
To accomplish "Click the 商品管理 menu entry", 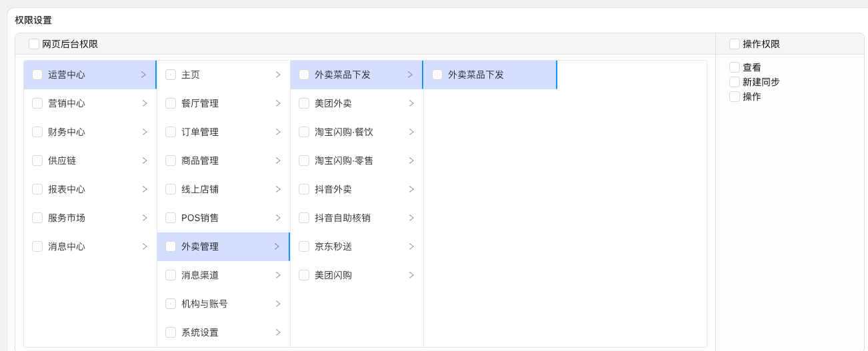I will [x=200, y=161].
